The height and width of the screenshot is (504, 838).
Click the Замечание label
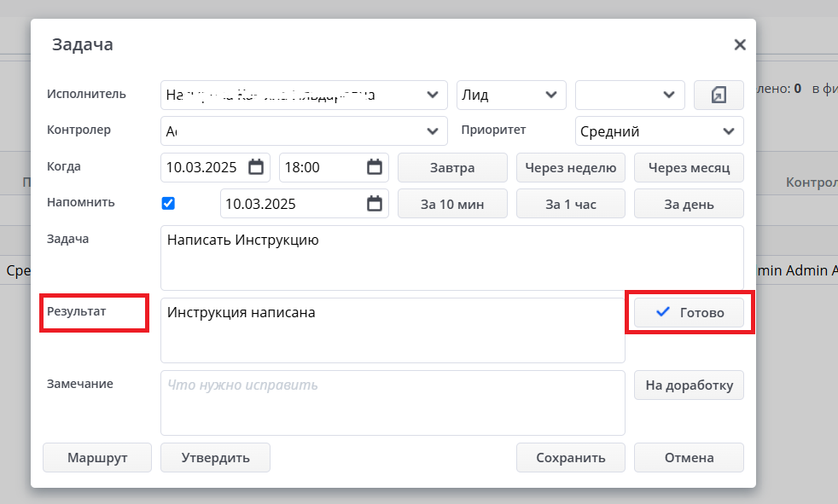click(80, 384)
